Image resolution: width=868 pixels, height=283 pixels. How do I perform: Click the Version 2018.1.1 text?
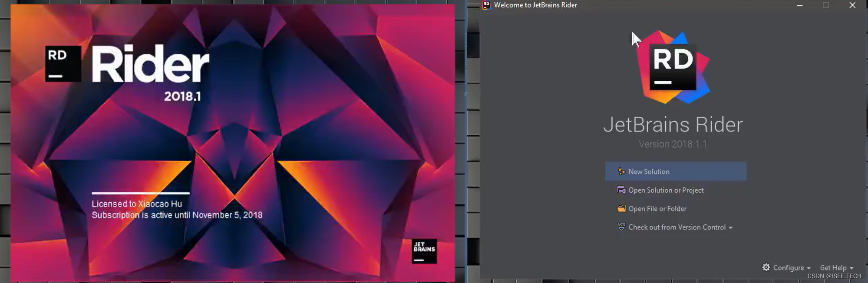click(x=673, y=144)
